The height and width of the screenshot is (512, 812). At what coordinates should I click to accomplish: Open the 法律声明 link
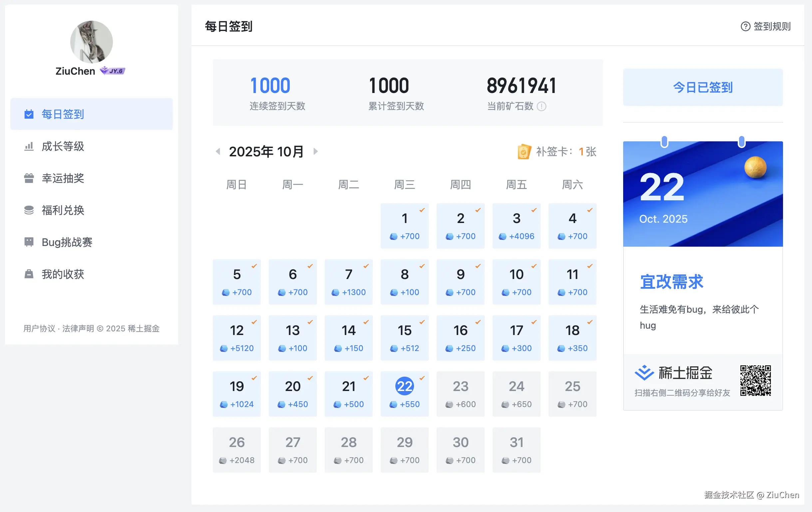click(79, 328)
